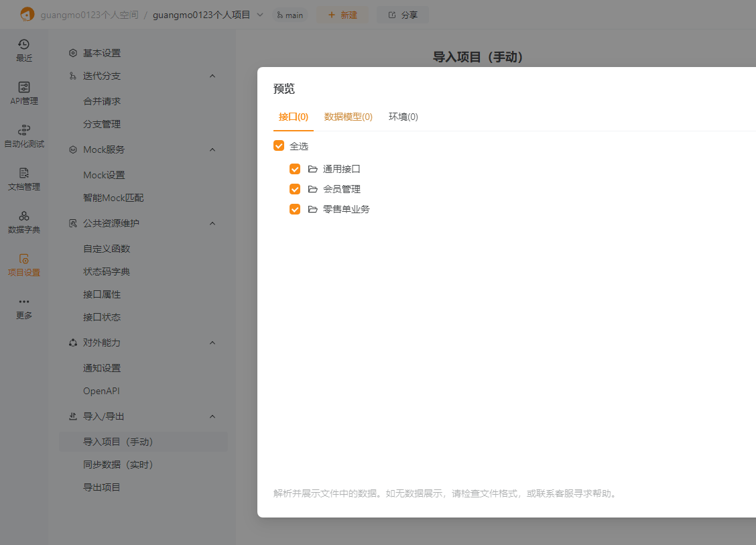756x545 pixels.
Task: Open the 文档管理 sidebar icon
Action: coord(24,173)
